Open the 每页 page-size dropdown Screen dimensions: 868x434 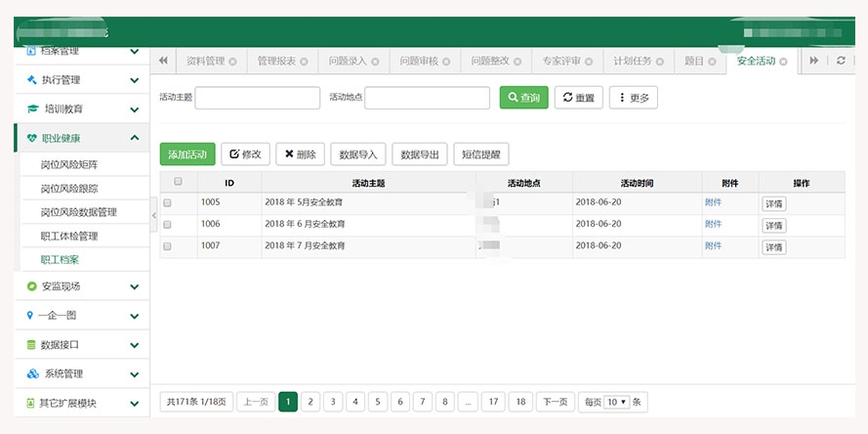(x=616, y=402)
